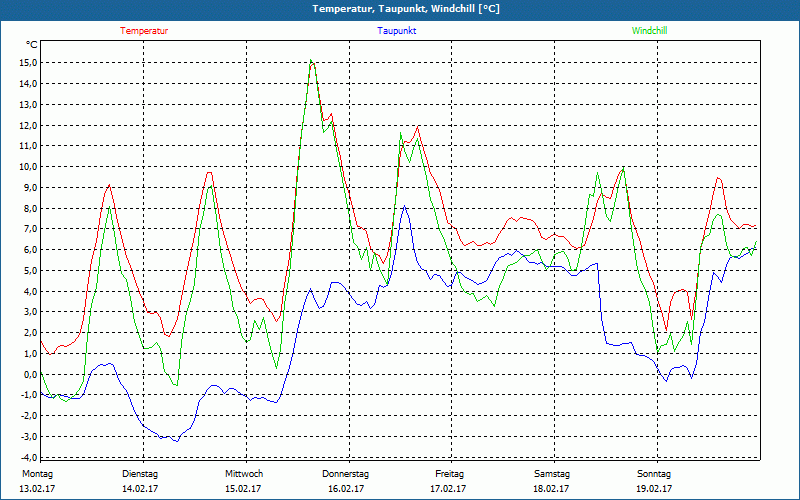Viewport: 800px width, 500px height.
Task: Click the 0,0 y-axis value
Action: (x=31, y=374)
